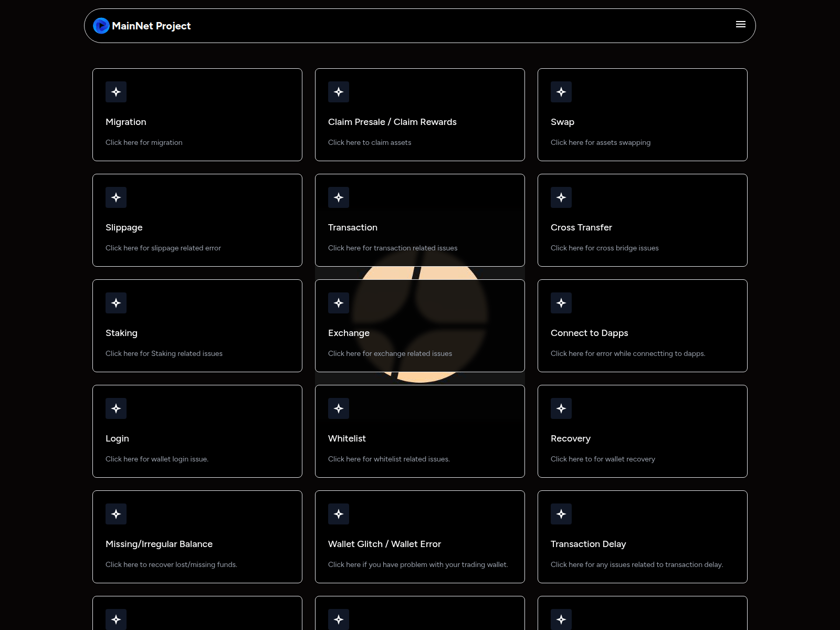Open the Transaction Delay title
The width and height of the screenshot is (840, 630).
588,544
